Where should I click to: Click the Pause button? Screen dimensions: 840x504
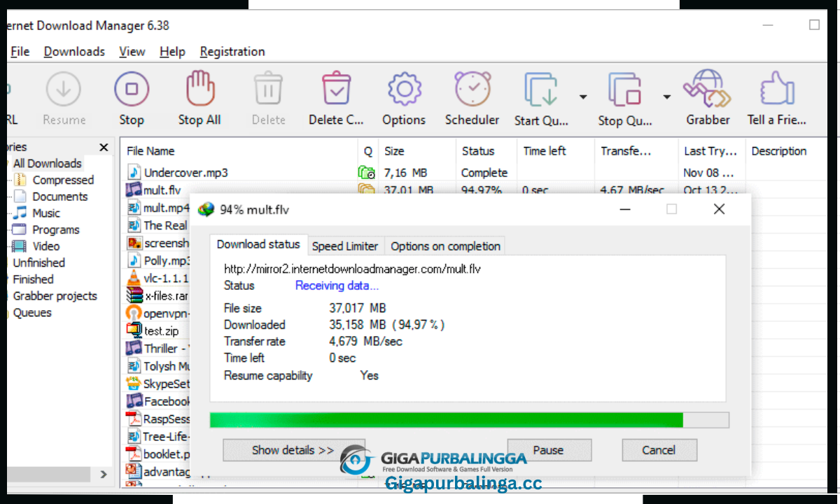pos(549,450)
